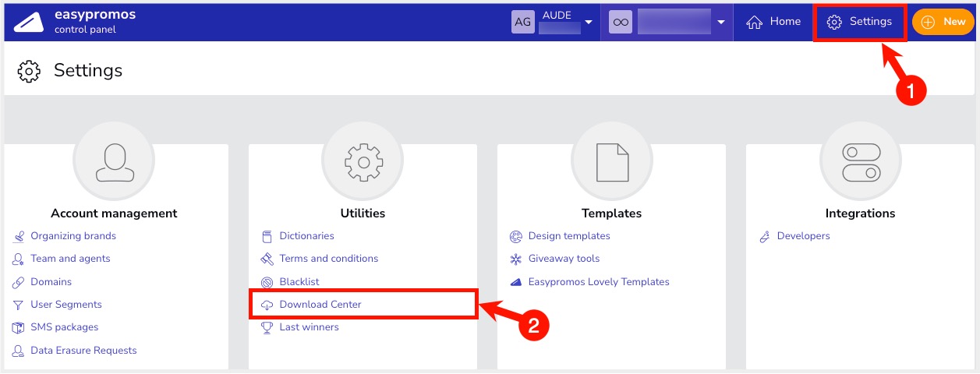Click the AG account avatar badge

523,22
